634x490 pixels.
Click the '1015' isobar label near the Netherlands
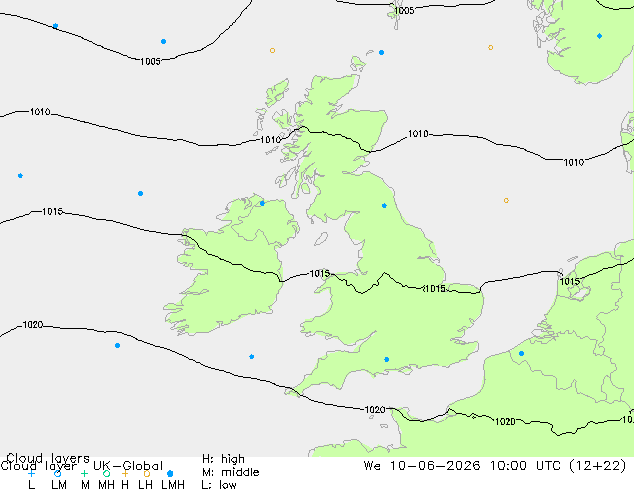point(570,281)
